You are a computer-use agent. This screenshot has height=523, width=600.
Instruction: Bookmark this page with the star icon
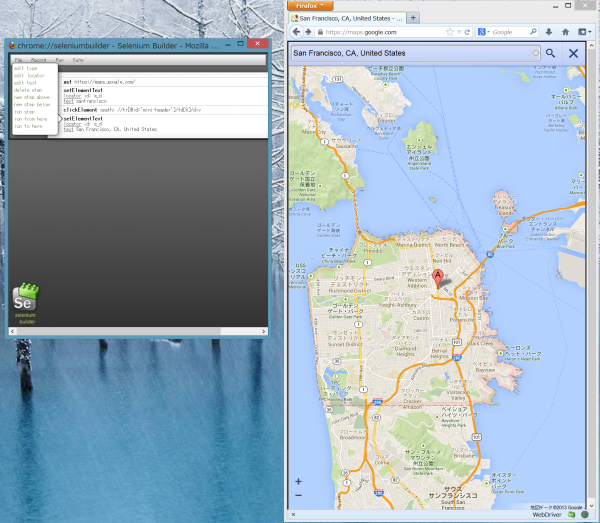coord(450,32)
